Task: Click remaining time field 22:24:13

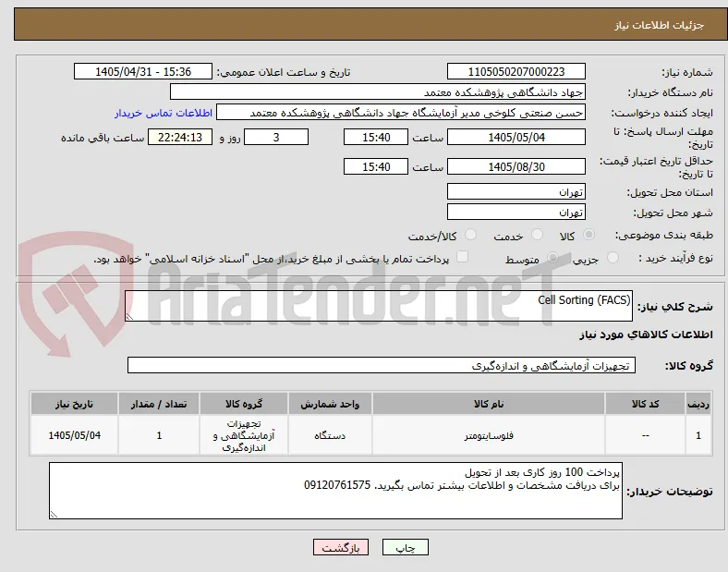Action: [x=180, y=137]
